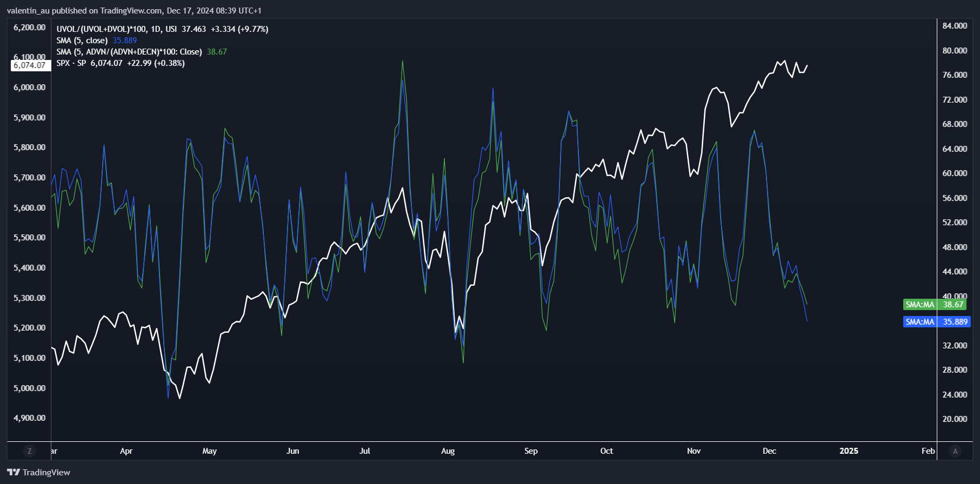This screenshot has width=980, height=484.
Task: Click the blue SMA:MA 35.889 axis label
Action: coord(936,322)
